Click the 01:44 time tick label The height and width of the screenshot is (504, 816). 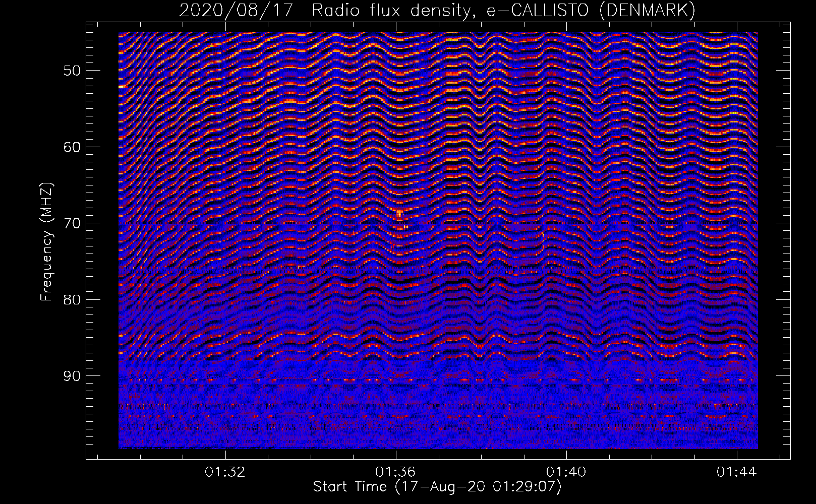[737, 472]
